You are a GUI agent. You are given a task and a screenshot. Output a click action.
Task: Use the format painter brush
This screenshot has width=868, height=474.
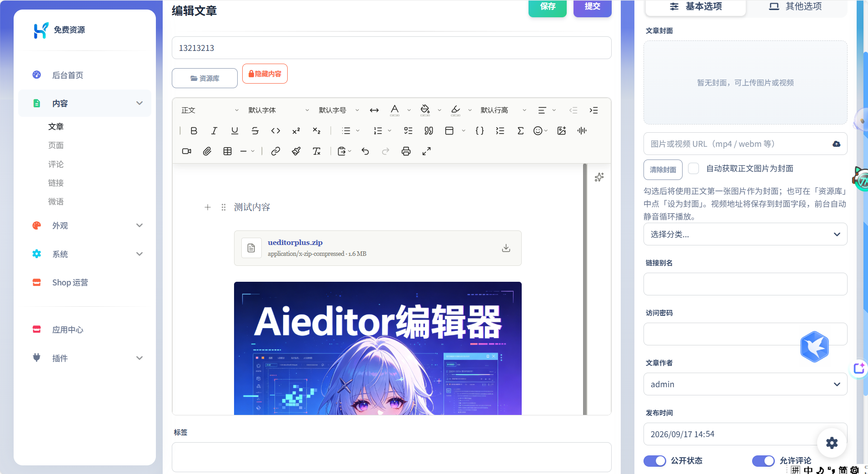pyautogui.click(x=296, y=151)
